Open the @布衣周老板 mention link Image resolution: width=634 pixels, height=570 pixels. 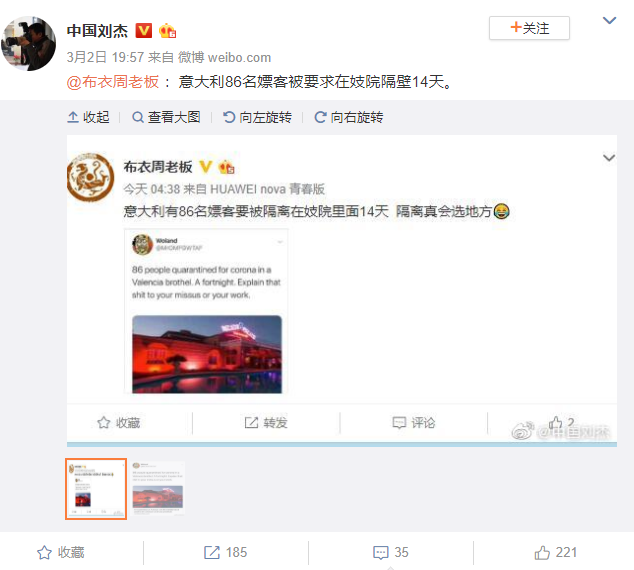click(x=113, y=82)
